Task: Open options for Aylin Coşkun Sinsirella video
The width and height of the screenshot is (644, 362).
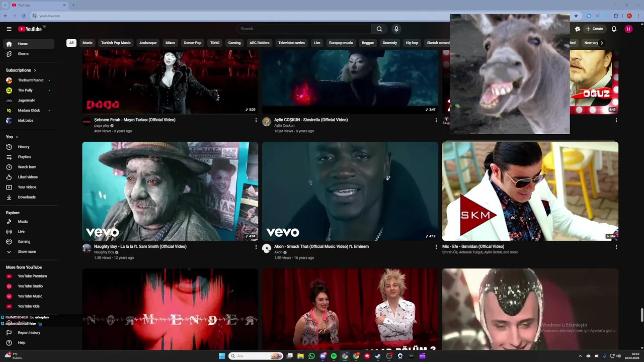Action: [x=436, y=120]
